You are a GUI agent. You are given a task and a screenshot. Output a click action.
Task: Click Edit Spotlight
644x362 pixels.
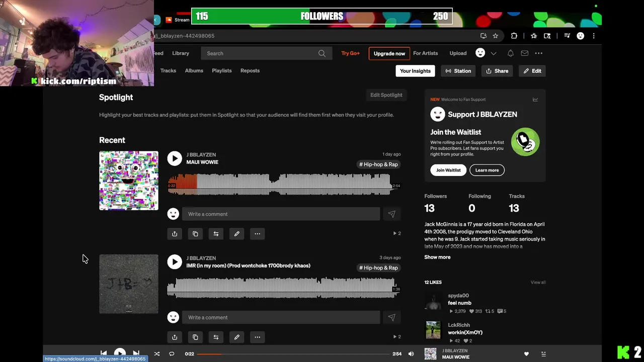click(x=386, y=95)
